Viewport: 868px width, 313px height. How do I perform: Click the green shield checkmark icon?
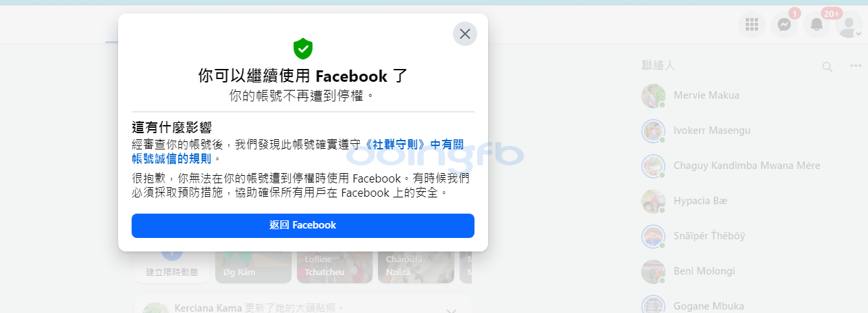point(303,49)
